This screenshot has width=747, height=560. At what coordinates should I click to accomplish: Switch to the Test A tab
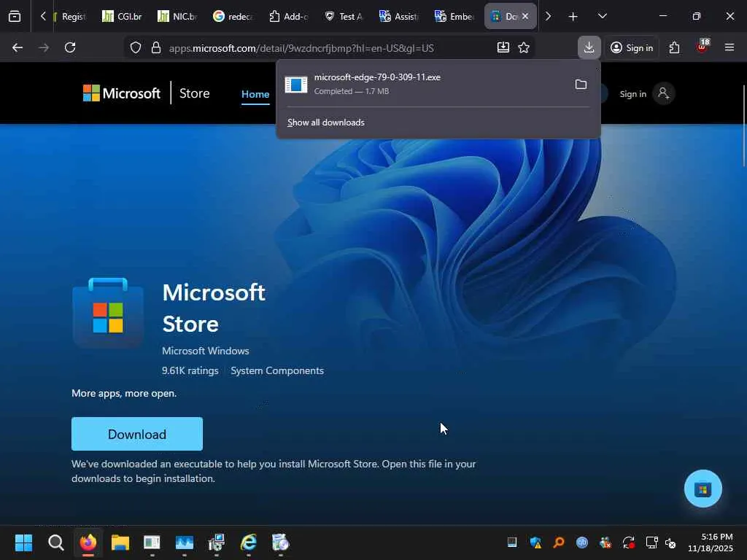(x=344, y=16)
